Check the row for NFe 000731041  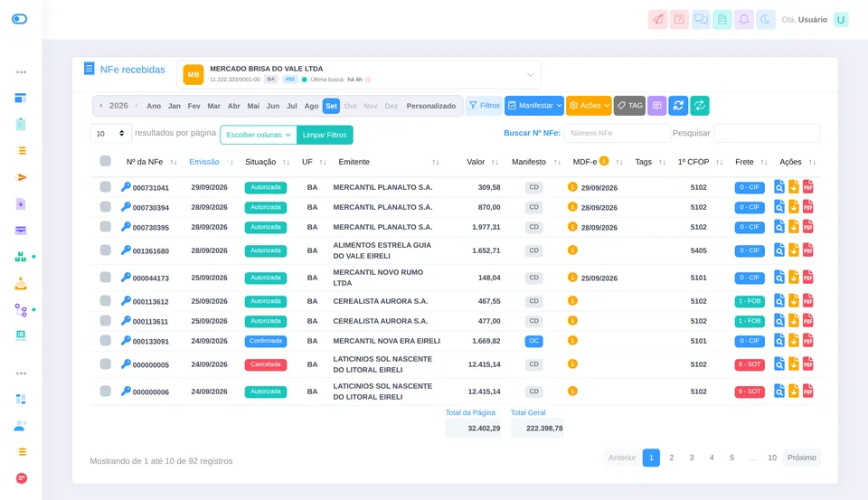pyautogui.click(x=105, y=187)
